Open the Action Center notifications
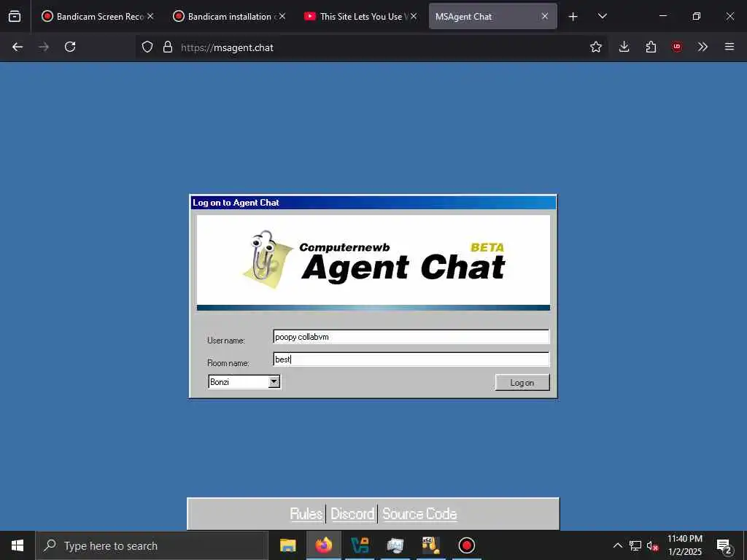Screen dimensions: 747x560 pyautogui.click(x=724, y=545)
